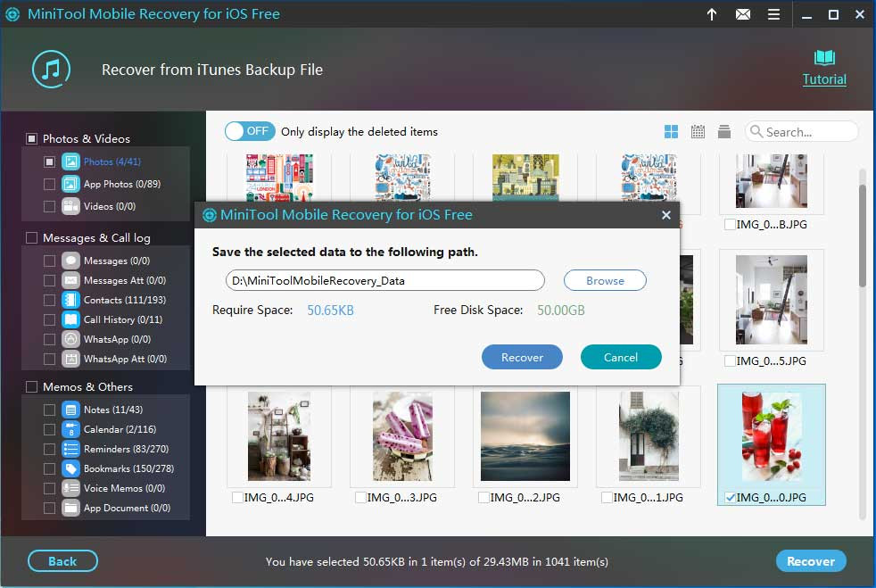
Task: Select the IMG_0...1.JPG doorway thumbnail
Action: tap(649, 436)
